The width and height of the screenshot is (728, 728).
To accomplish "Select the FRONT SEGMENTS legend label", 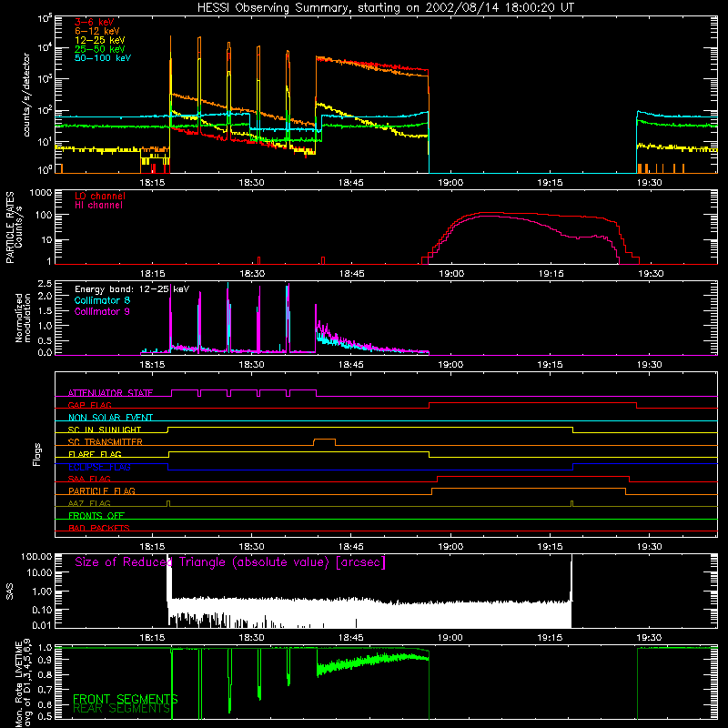I will 126,699.
